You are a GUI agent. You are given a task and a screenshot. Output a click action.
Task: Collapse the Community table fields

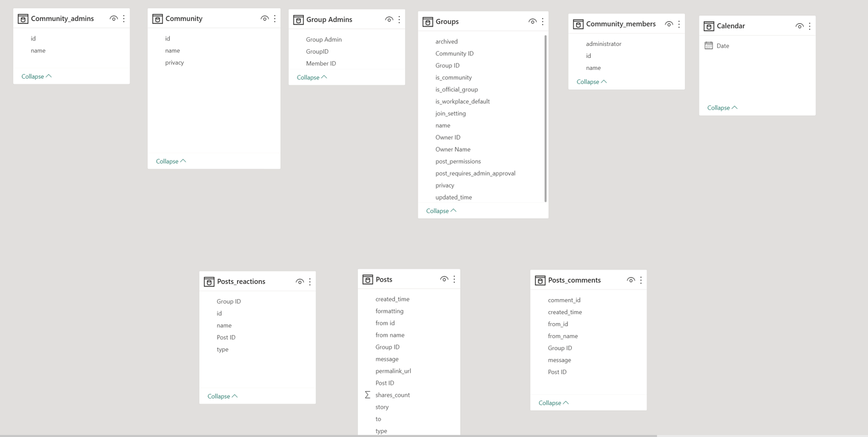click(x=167, y=161)
